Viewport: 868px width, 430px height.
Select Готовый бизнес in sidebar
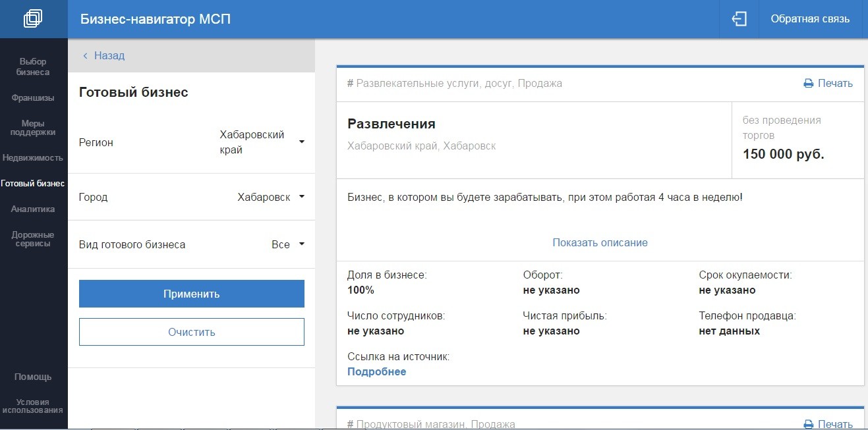point(33,184)
